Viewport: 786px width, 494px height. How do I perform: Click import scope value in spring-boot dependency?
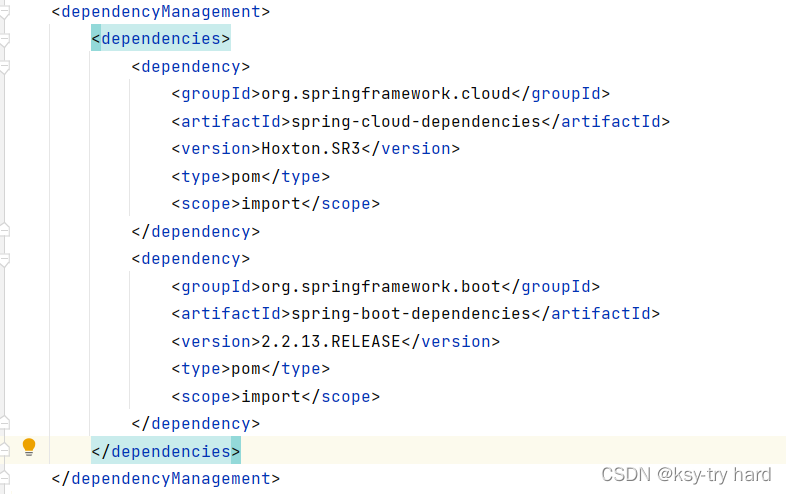point(271,396)
